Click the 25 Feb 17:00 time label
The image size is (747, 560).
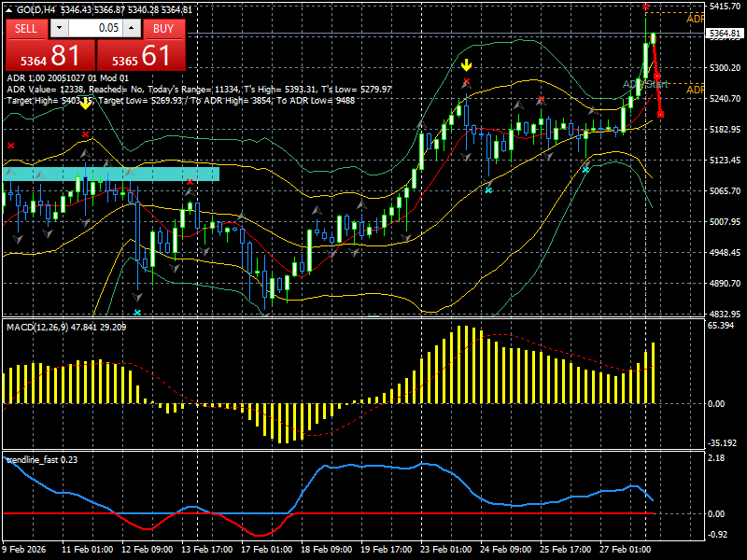click(566, 549)
